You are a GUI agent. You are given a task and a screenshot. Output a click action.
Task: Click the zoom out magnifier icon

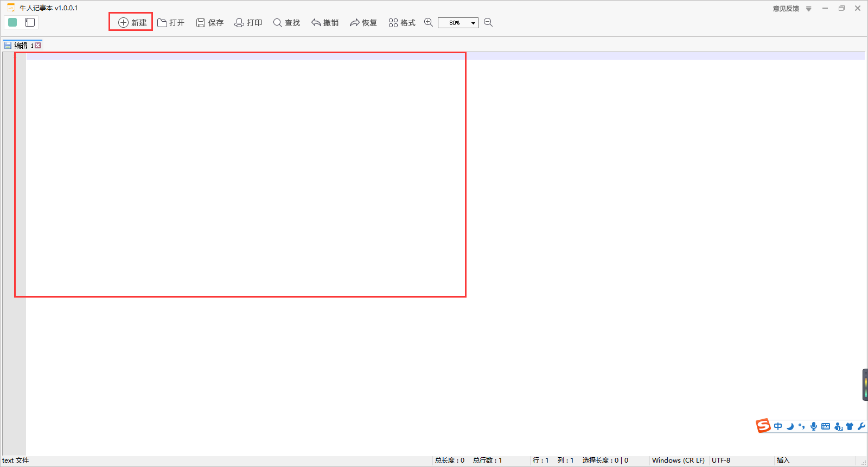pyautogui.click(x=488, y=22)
